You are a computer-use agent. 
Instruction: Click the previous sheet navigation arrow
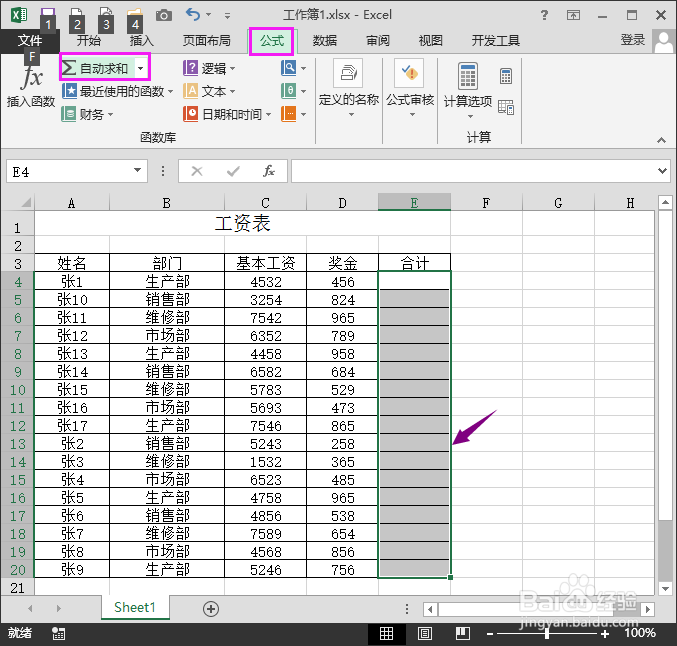tap(30, 608)
